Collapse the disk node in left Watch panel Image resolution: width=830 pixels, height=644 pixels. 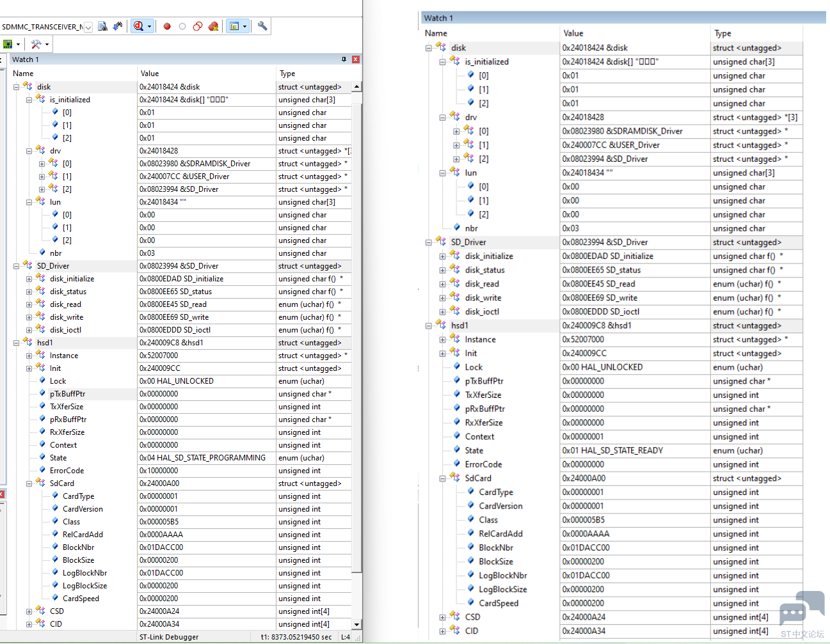pos(16,87)
